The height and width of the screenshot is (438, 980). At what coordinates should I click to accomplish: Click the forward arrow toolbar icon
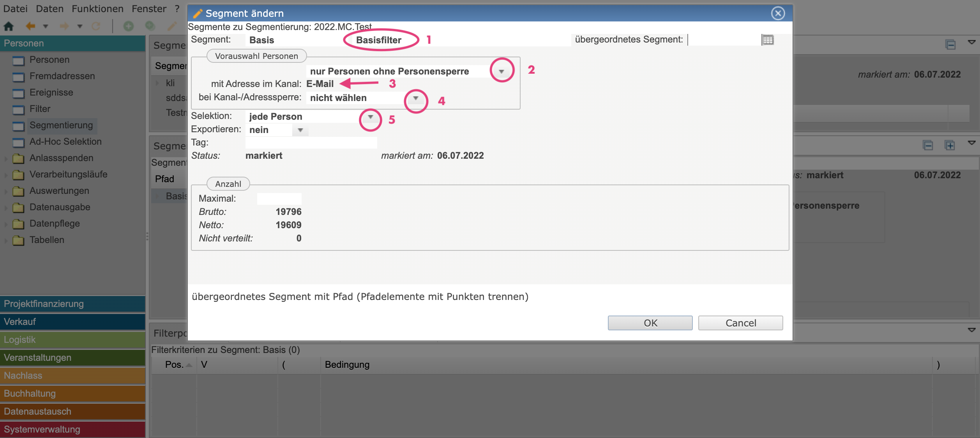coord(64,26)
